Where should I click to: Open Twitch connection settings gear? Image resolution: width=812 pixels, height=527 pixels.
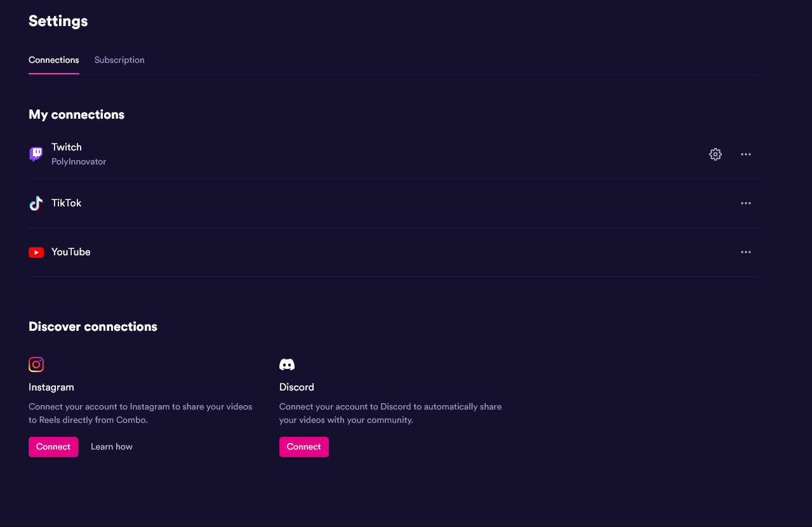[x=715, y=154]
